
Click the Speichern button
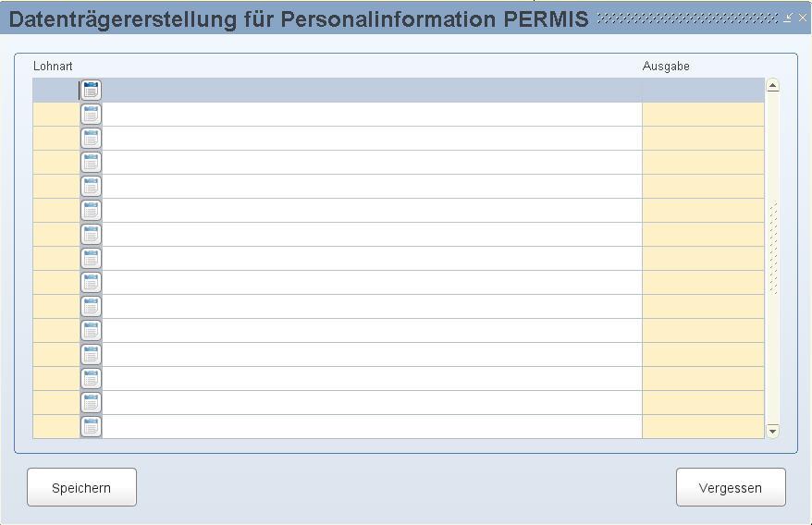click(x=81, y=487)
